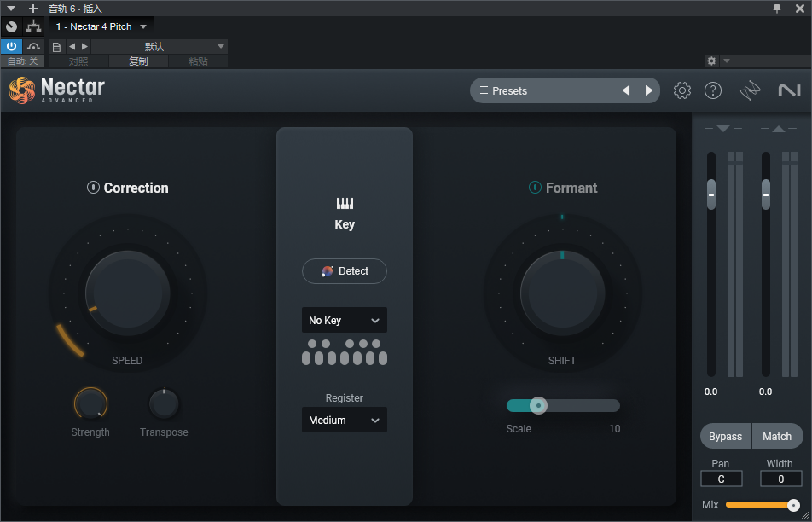
Task: Click the output gain up-triangle marker
Action: pos(779,129)
